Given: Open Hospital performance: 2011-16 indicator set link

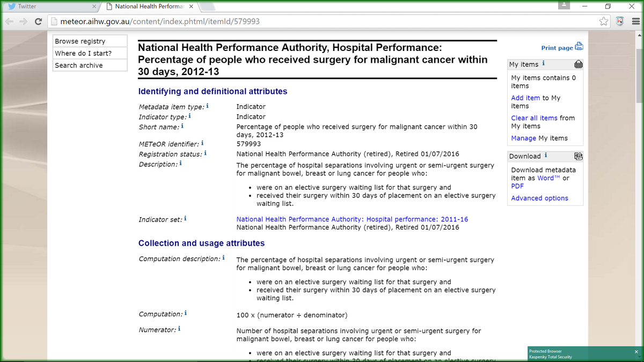Looking at the screenshot, I should [x=352, y=219].
